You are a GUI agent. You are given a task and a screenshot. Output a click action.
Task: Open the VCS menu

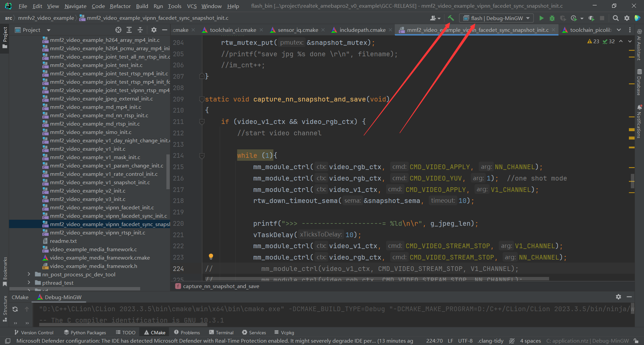(192, 6)
